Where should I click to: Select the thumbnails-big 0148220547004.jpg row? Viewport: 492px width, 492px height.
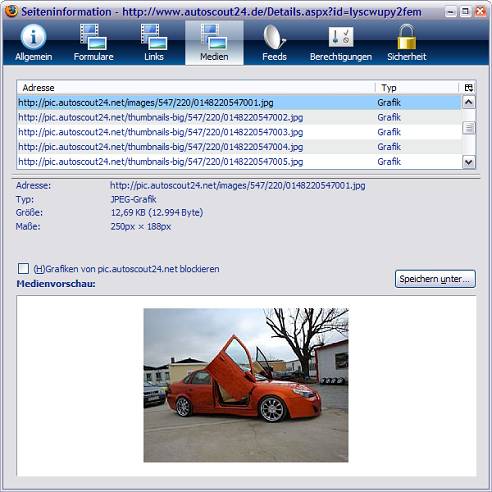[239, 147]
